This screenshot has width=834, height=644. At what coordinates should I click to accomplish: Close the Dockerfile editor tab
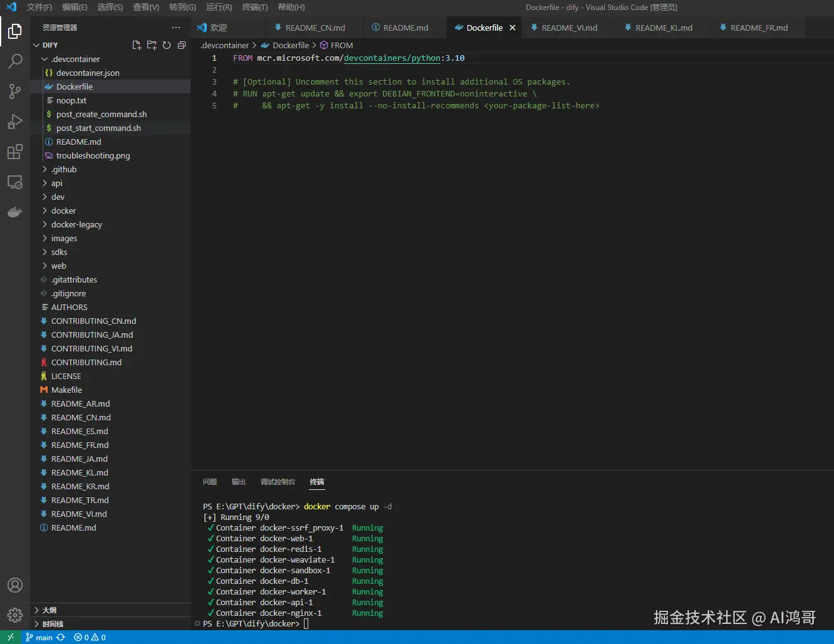pos(513,28)
